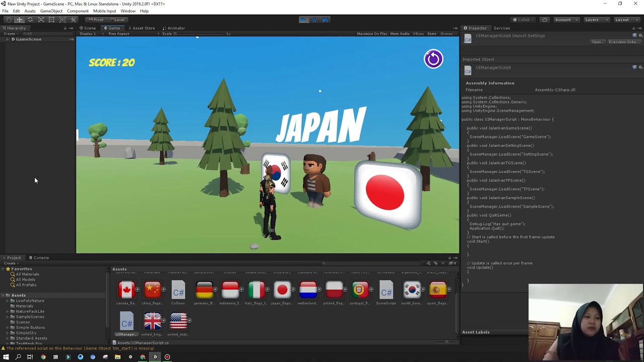Screen dimensions: 644x362
Task: Select the Scale tool in the toolbar
Action: click(41, 20)
